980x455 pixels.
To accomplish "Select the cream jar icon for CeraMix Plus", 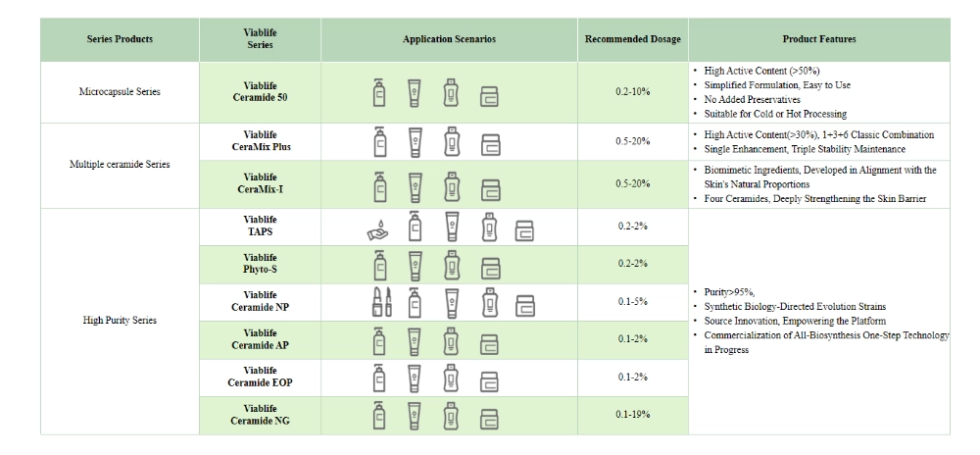I will (x=489, y=145).
